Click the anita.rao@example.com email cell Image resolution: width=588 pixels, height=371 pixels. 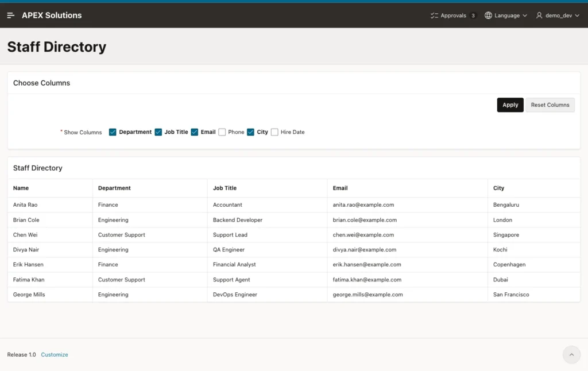point(407,205)
